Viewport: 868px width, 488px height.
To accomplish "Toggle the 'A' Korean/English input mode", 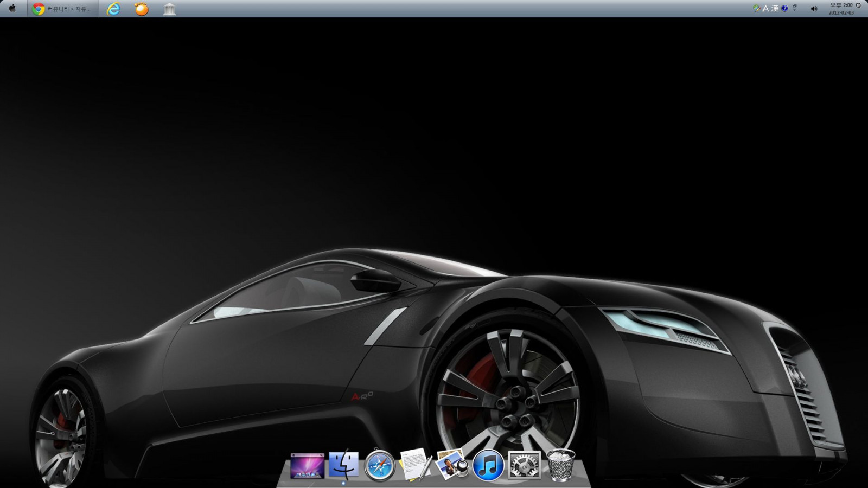I will (765, 8).
